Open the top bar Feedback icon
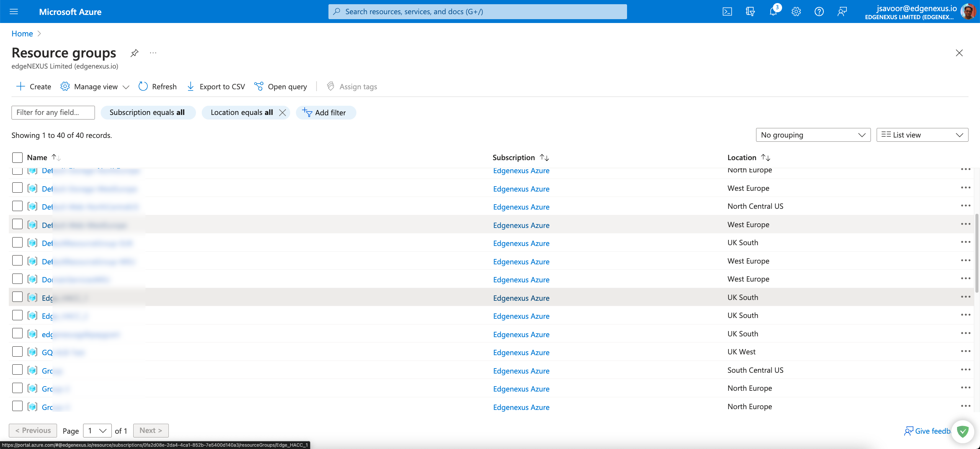The width and height of the screenshot is (980, 449). pos(842,11)
